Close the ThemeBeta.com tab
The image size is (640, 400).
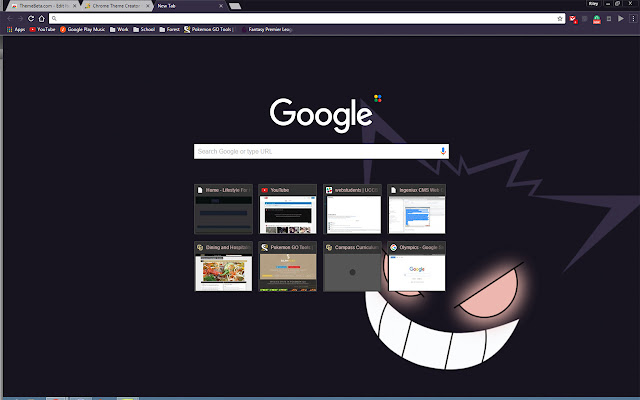pyautogui.click(x=74, y=6)
